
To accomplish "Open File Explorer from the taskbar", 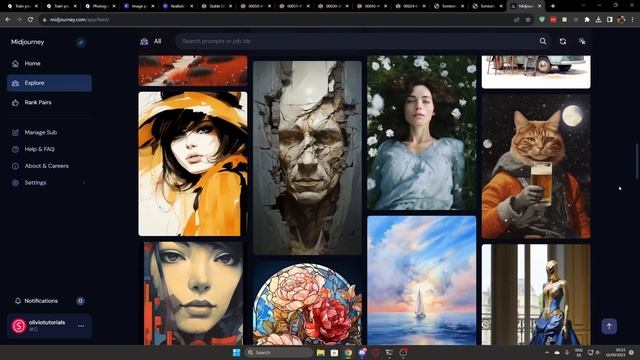I will (x=321, y=353).
